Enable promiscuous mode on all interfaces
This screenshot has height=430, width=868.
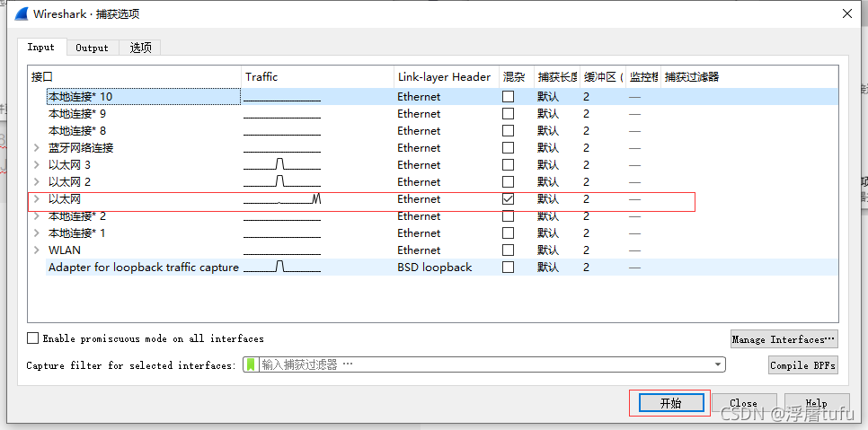33,338
